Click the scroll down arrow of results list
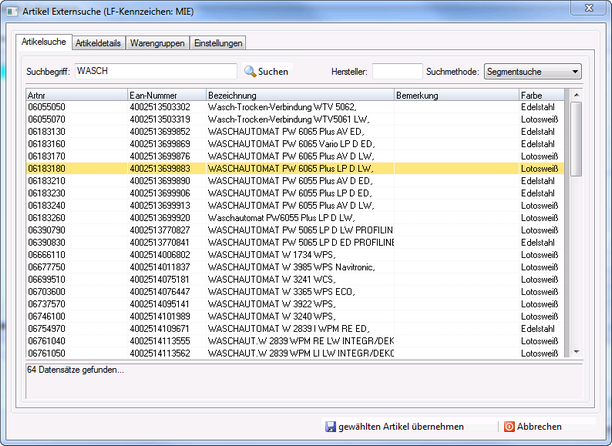Screen dimensions: 612x446 tap(575, 351)
